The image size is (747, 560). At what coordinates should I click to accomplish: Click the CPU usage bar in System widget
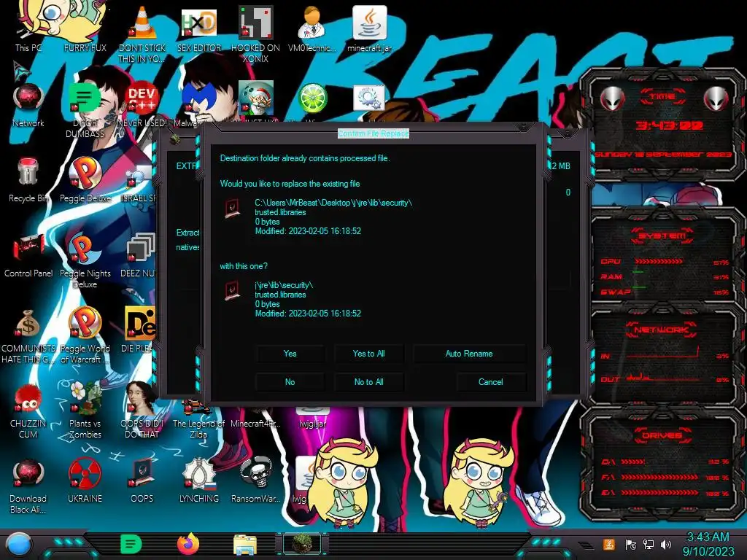[x=659, y=262]
